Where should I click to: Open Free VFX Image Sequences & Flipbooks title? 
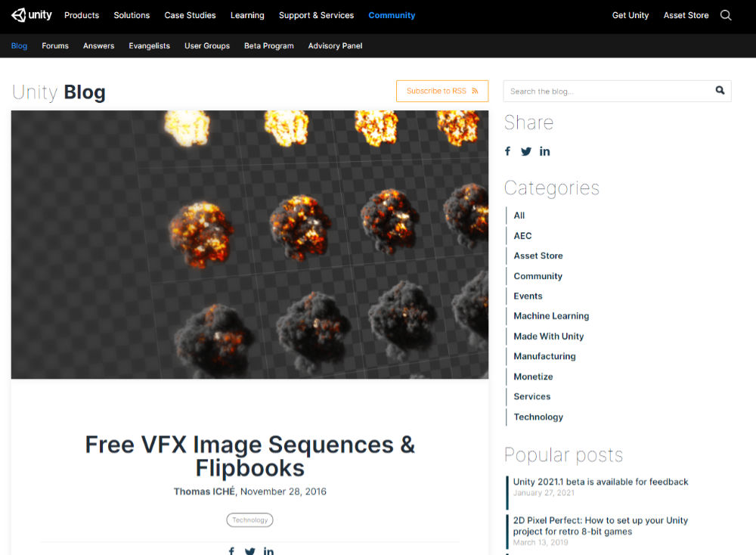point(249,456)
